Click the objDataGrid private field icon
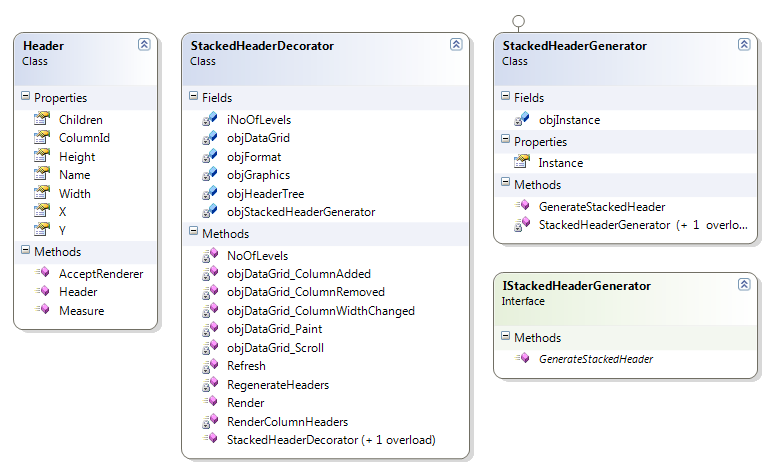 pyautogui.click(x=210, y=138)
